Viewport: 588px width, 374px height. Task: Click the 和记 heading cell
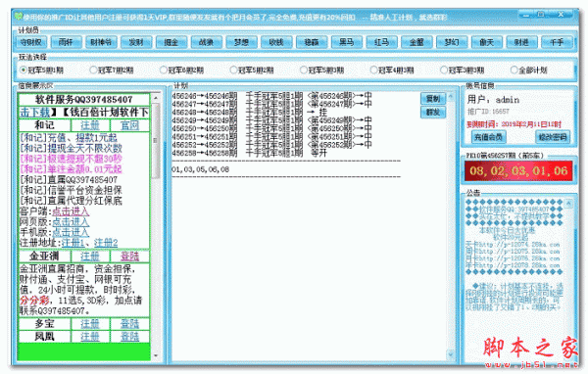pos(45,124)
